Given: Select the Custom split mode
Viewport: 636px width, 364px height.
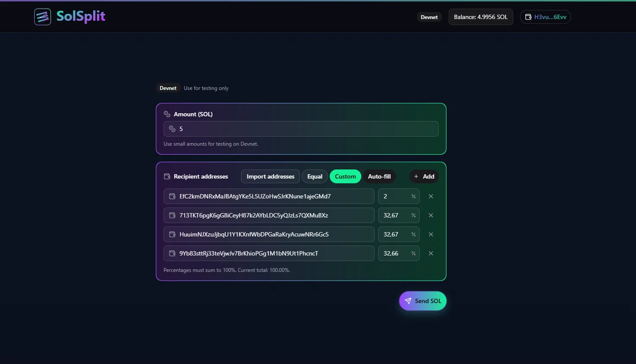Looking at the screenshot, I should point(345,176).
